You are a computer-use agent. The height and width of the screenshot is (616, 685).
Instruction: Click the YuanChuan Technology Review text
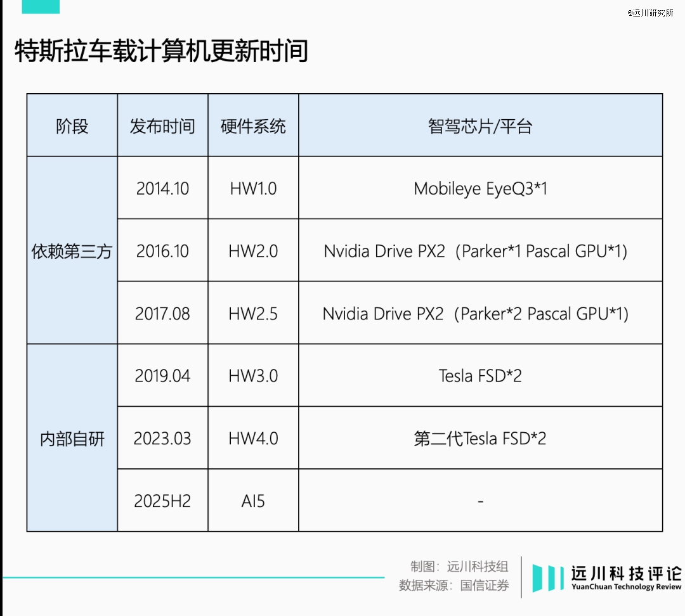(626, 587)
